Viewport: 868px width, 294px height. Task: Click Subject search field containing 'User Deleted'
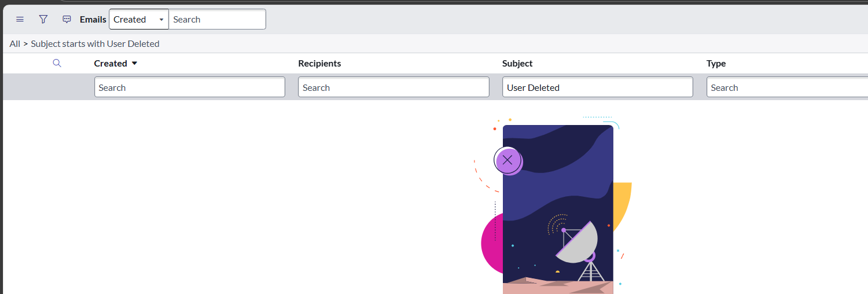point(597,87)
